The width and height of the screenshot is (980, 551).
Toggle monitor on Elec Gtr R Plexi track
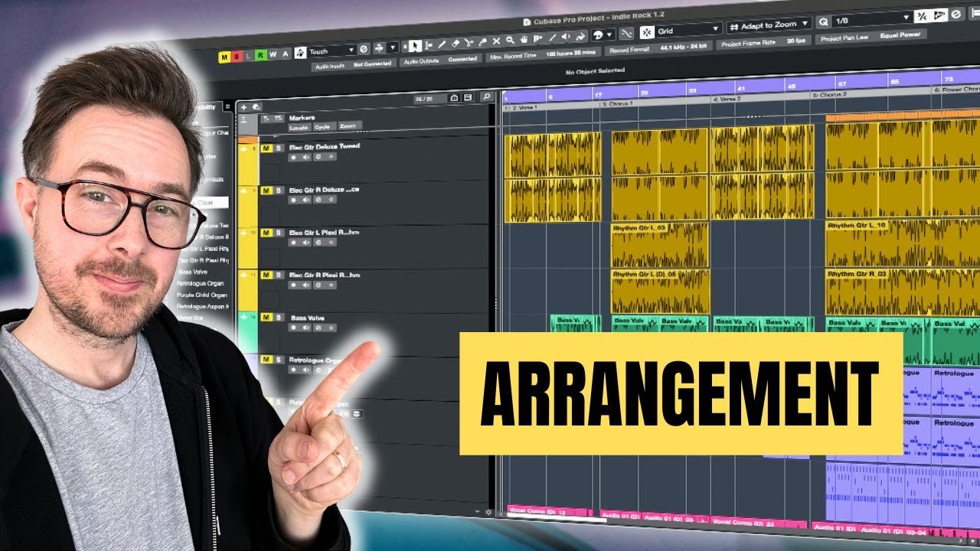pos(305,285)
